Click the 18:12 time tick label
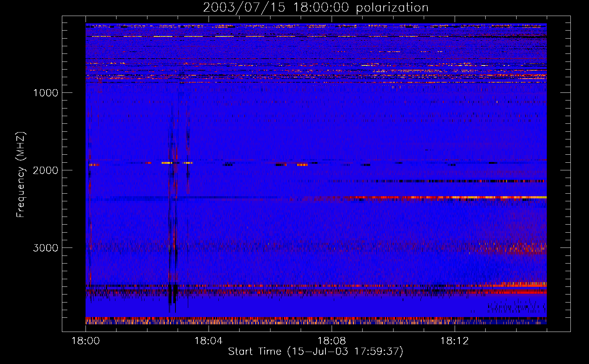Screen dimensions: 589x364 455,341
